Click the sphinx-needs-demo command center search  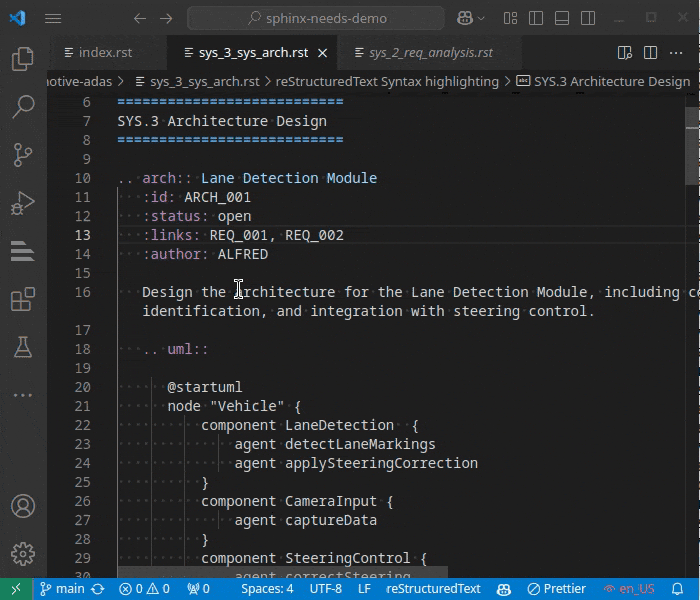point(316,18)
